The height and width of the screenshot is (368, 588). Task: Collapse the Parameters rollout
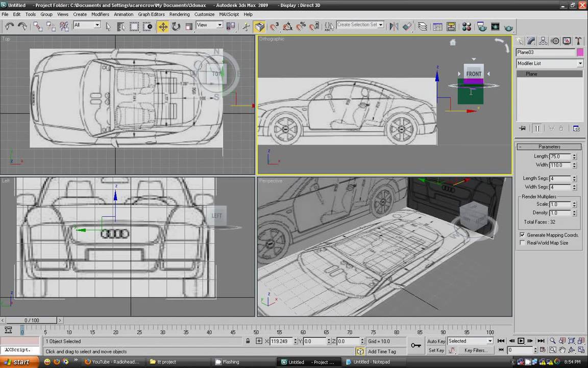tap(549, 147)
